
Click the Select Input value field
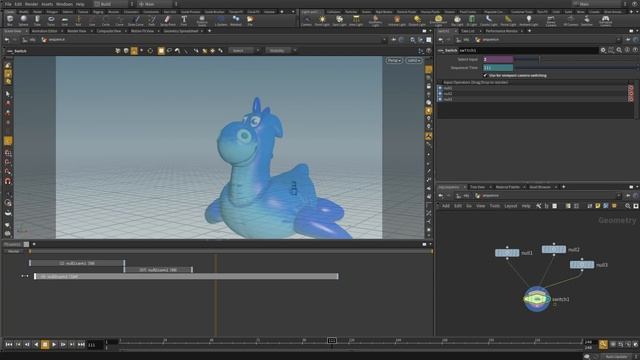(x=498, y=60)
